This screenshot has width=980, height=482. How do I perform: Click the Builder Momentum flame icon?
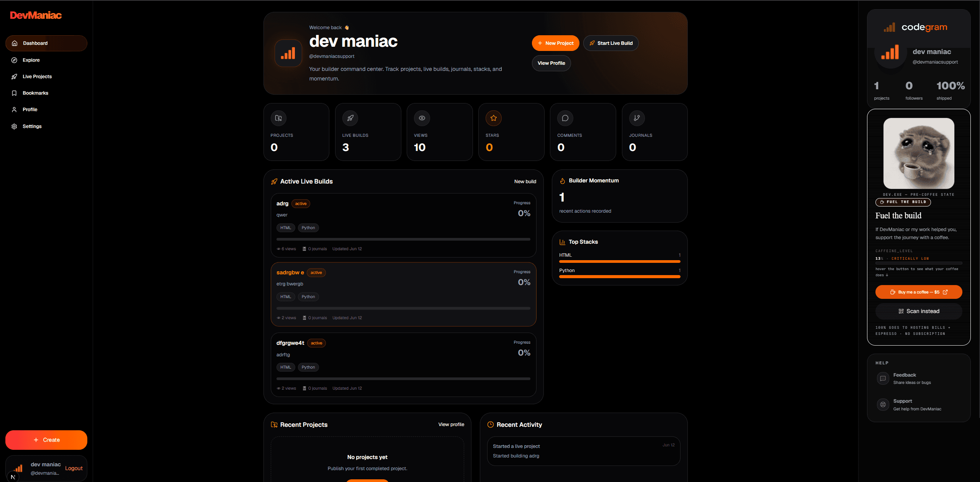click(562, 181)
